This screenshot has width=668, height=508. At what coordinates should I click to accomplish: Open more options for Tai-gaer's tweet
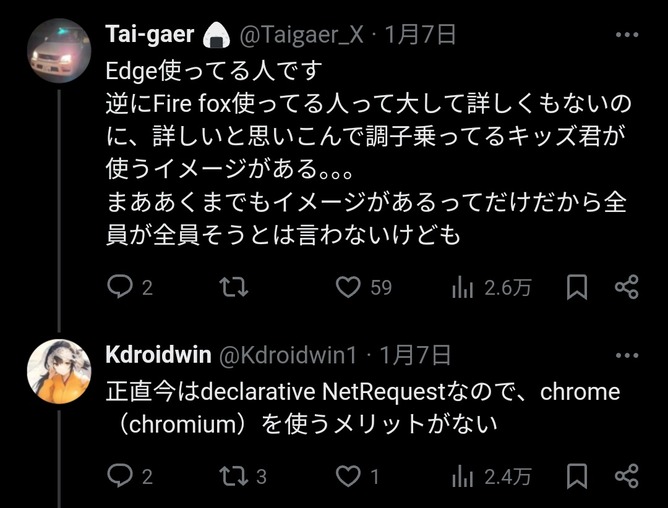click(x=626, y=36)
